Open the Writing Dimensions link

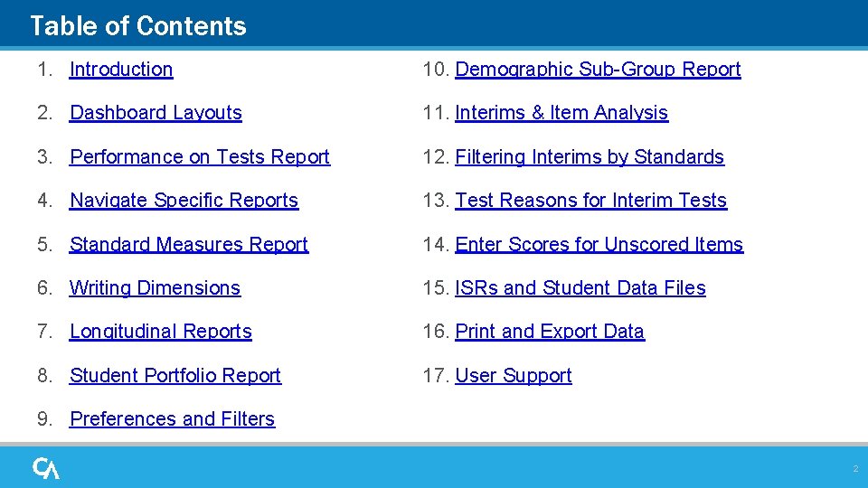(155, 287)
